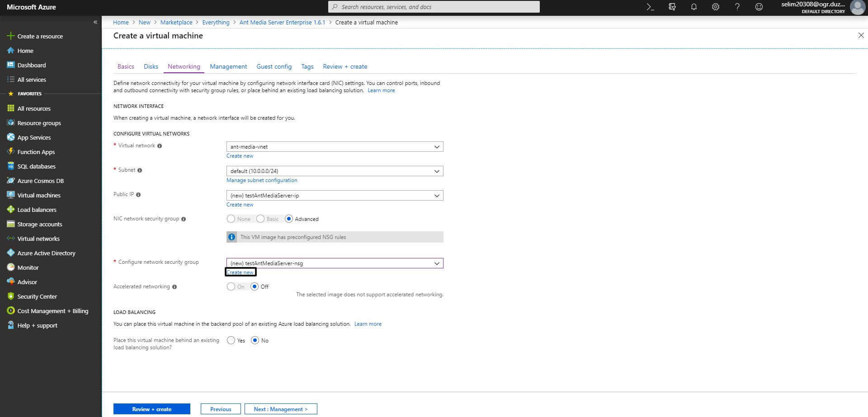Open the account avatar menu
Screen dimensions: 868x417
(858, 7)
